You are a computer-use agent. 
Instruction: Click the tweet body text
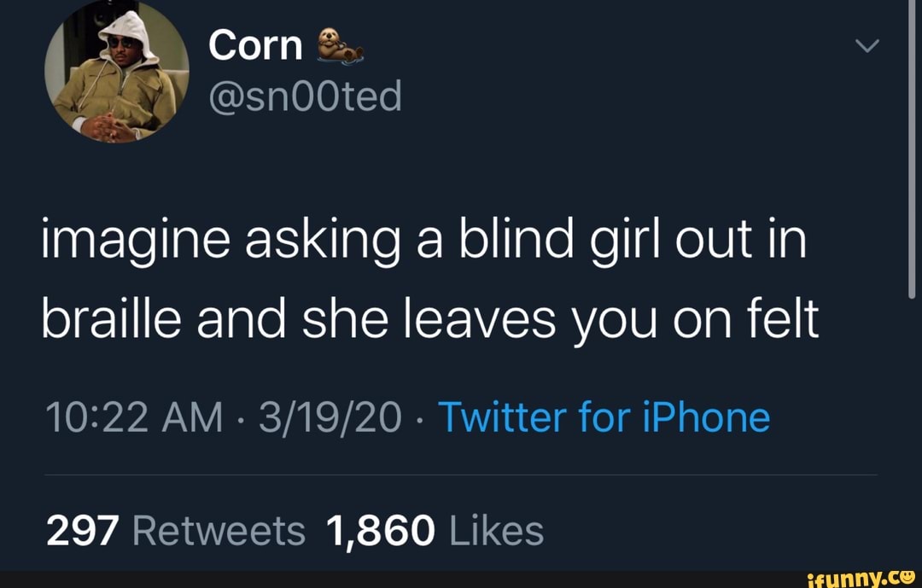tap(427, 277)
